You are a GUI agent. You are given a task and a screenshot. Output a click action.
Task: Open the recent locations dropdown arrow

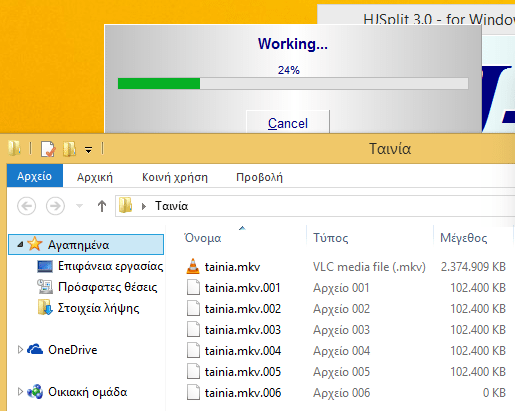(x=79, y=206)
